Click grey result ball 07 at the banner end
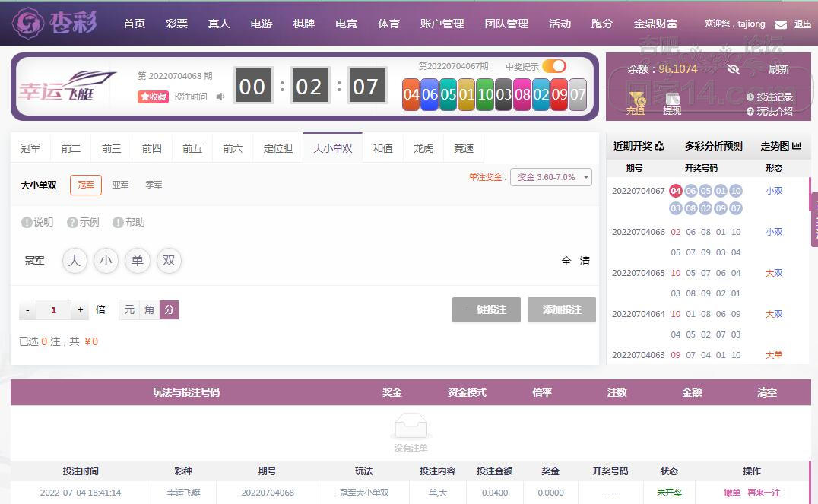Screen dimensions: 818x504 [x=578, y=94]
